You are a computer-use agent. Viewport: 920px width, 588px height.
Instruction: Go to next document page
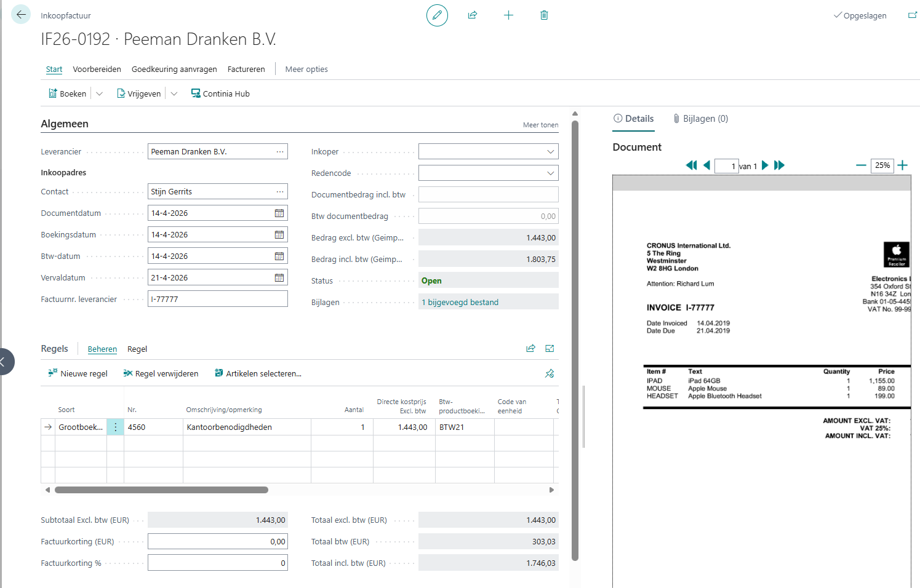765,165
